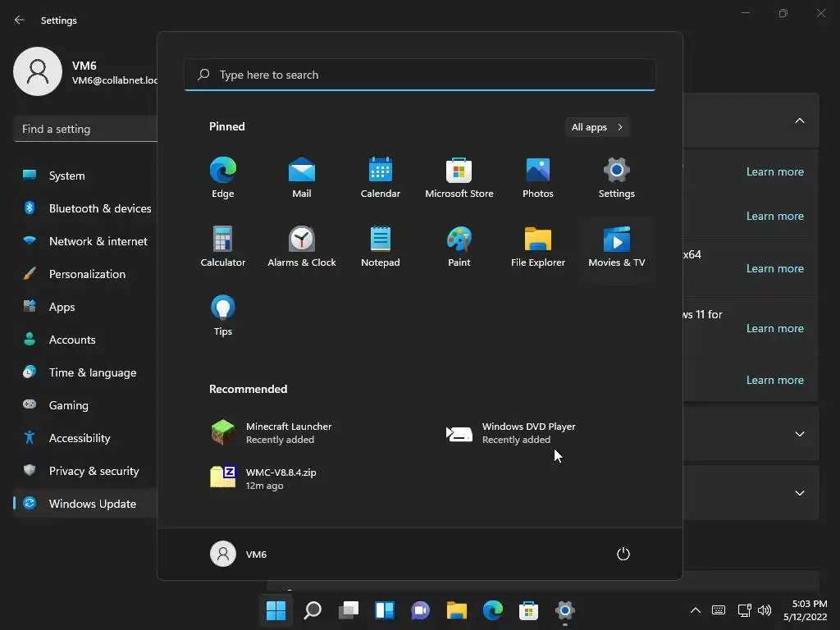Open Microsoft Store pinned app
This screenshot has height=630, width=840.
coord(459,178)
